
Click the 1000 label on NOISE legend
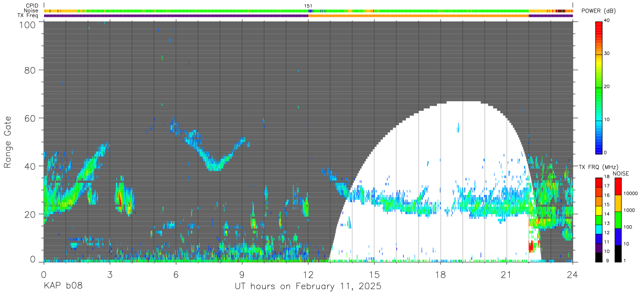tap(629, 210)
